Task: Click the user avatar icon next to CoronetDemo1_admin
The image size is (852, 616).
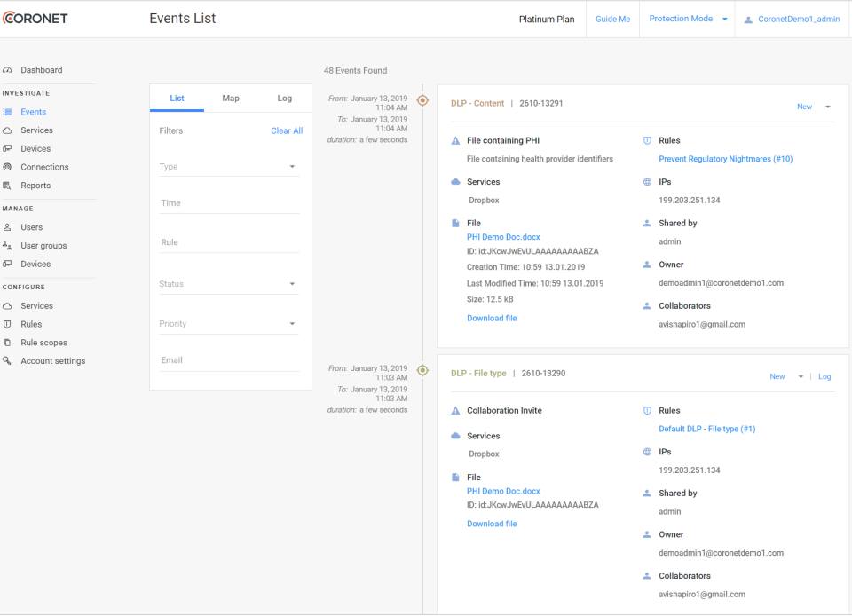Action: click(x=748, y=20)
